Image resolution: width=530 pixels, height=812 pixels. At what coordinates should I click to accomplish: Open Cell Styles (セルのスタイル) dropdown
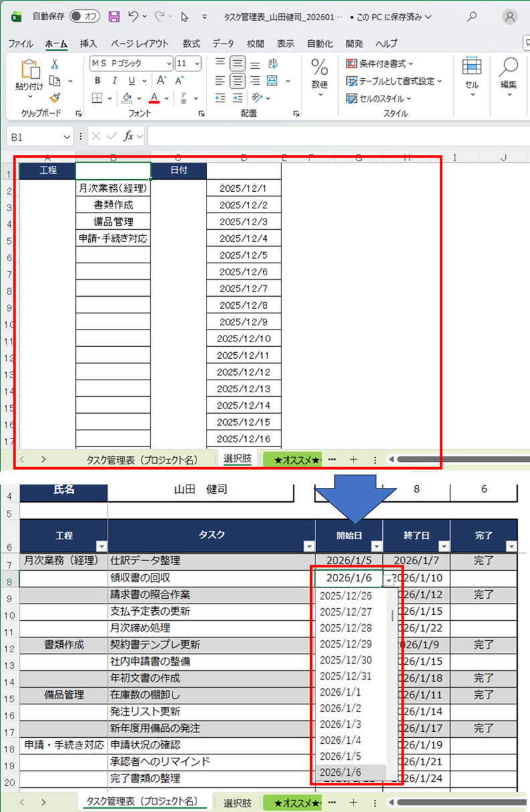coord(379,98)
